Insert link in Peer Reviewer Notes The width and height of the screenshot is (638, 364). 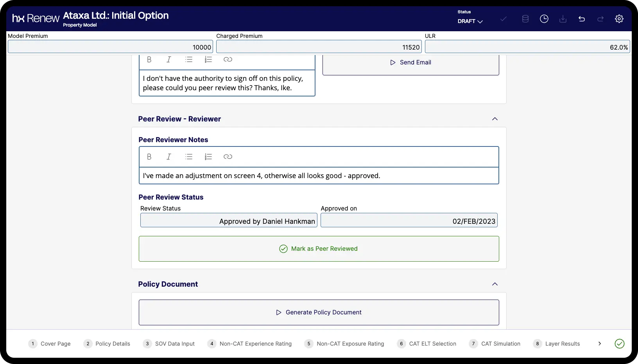pos(228,157)
